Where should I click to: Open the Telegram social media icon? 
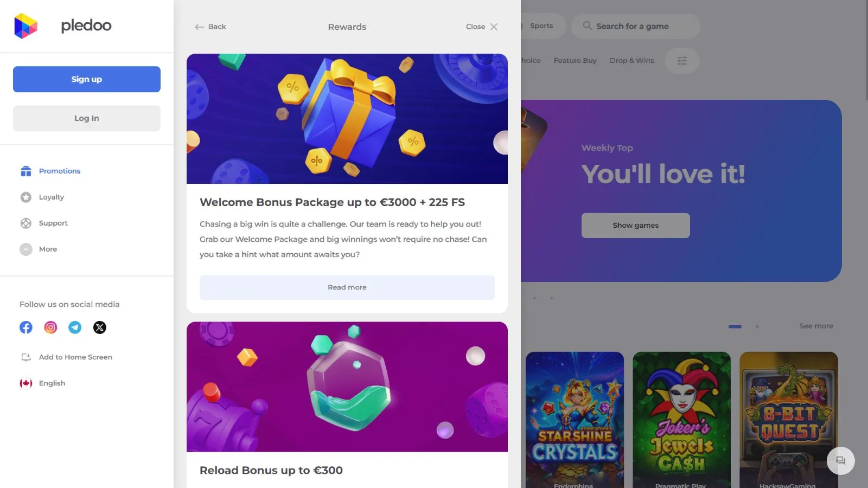(x=75, y=328)
